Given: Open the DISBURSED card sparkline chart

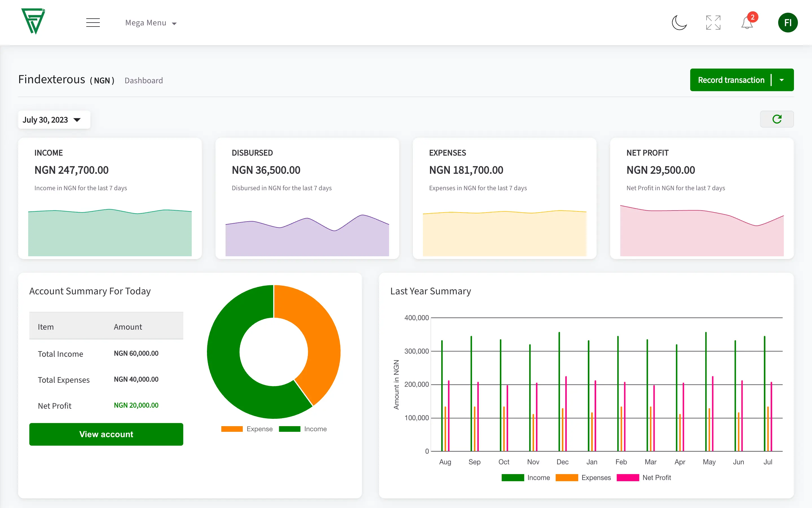Looking at the screenshot, I should pos(307,235).
